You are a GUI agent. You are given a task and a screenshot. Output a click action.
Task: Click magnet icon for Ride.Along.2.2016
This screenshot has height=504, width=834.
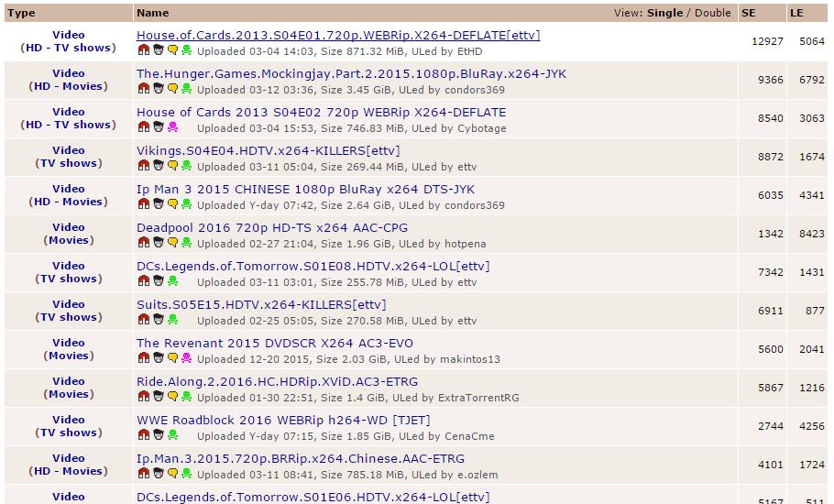click(x=144, y=396)
